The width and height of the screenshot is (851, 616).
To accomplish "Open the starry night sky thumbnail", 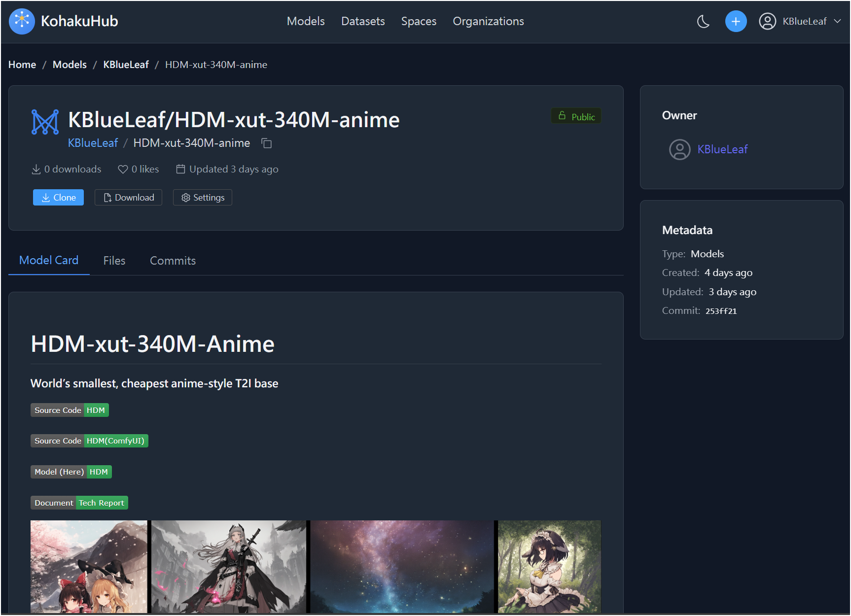I will pos(402,567).
